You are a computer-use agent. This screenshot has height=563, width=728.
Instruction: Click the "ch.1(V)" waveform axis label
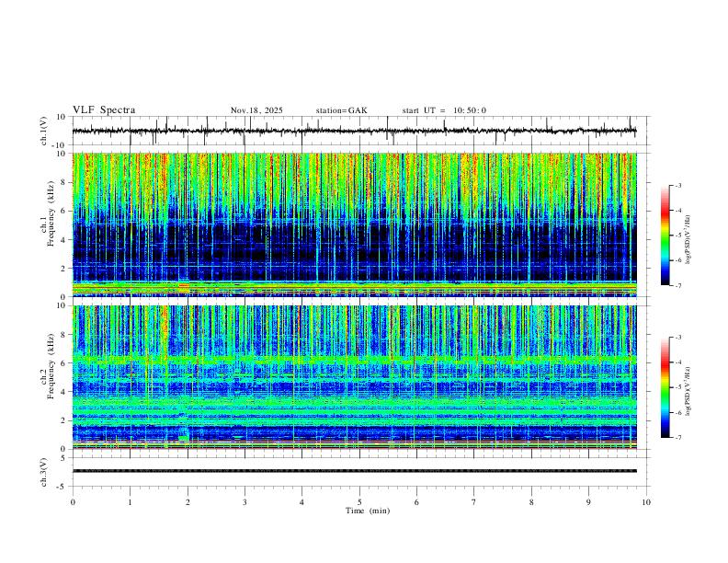click(x=43, y=131)
